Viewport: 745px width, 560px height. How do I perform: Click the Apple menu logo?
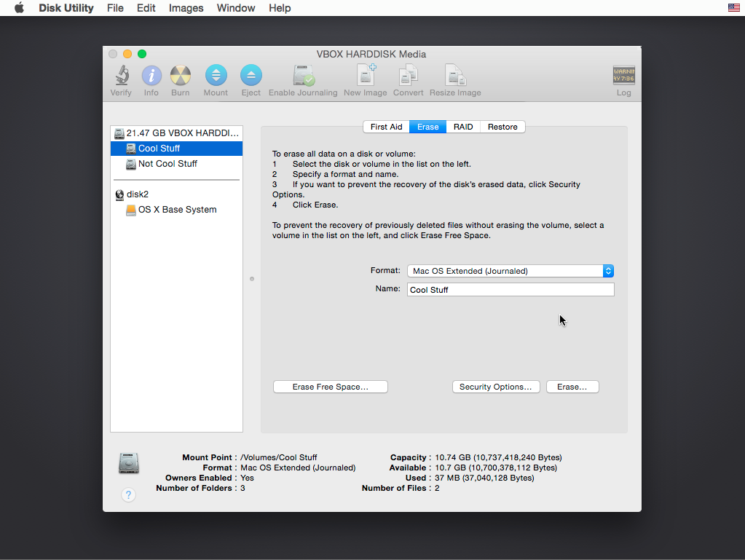[19, 8]
